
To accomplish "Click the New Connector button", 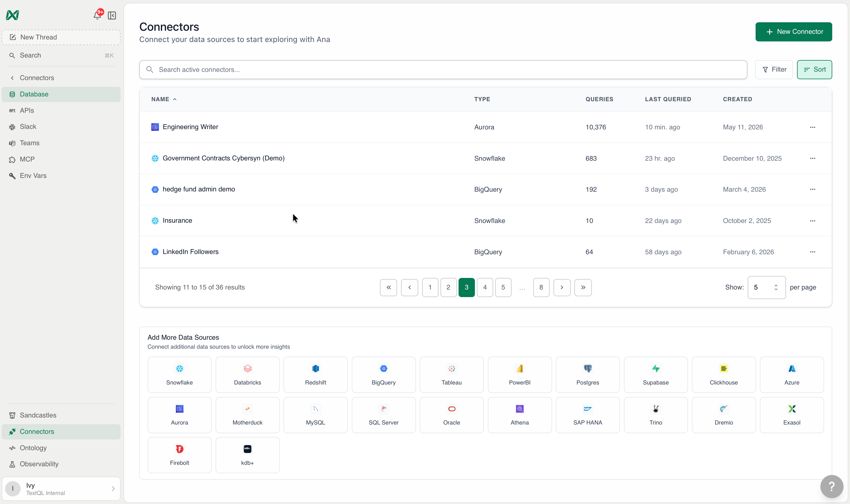I will click(x=793, y=32).
